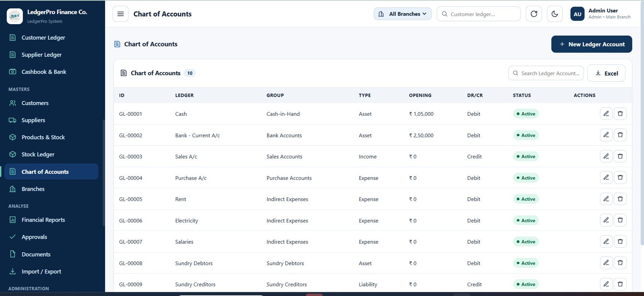The image size is (644, 296).
Task: Edit the Electricity ledger row
Action: (606, 220)
